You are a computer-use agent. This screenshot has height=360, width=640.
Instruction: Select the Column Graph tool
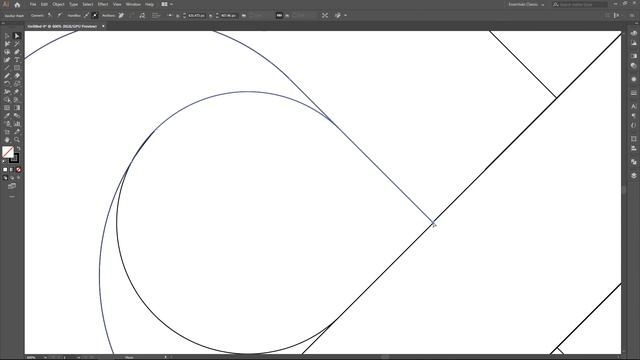click(17, 124)
